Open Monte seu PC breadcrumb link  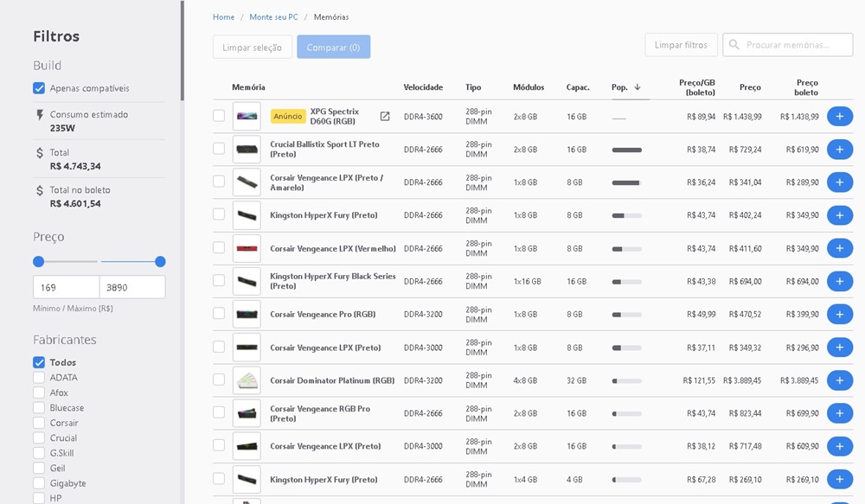273,17
